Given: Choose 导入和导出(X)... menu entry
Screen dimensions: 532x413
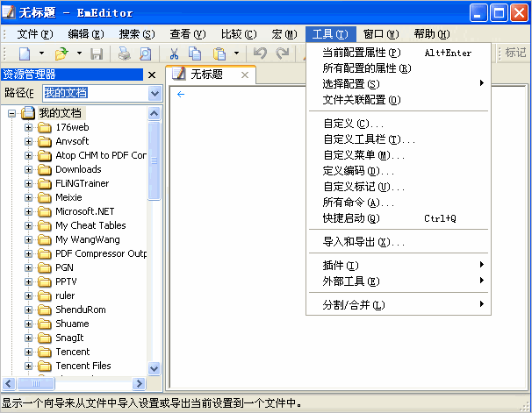Looking at the screenshot, I should coord(399,242).
